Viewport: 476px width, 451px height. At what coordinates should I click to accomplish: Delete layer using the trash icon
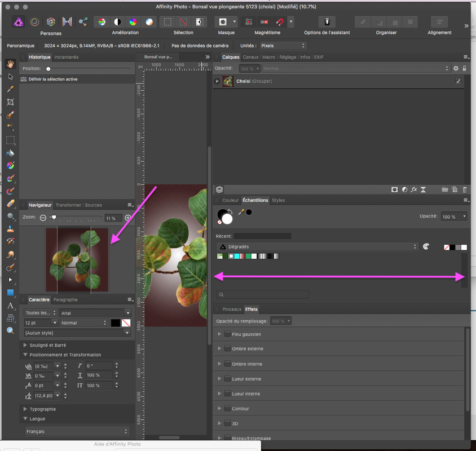pyautogui.click(x=465, y=190)
